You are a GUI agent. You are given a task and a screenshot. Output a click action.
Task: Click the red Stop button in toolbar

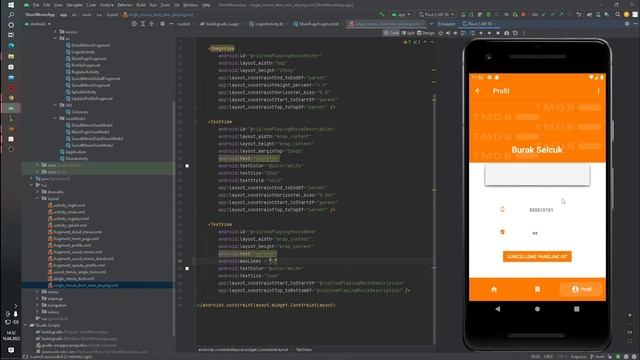[x=523, y=14]
